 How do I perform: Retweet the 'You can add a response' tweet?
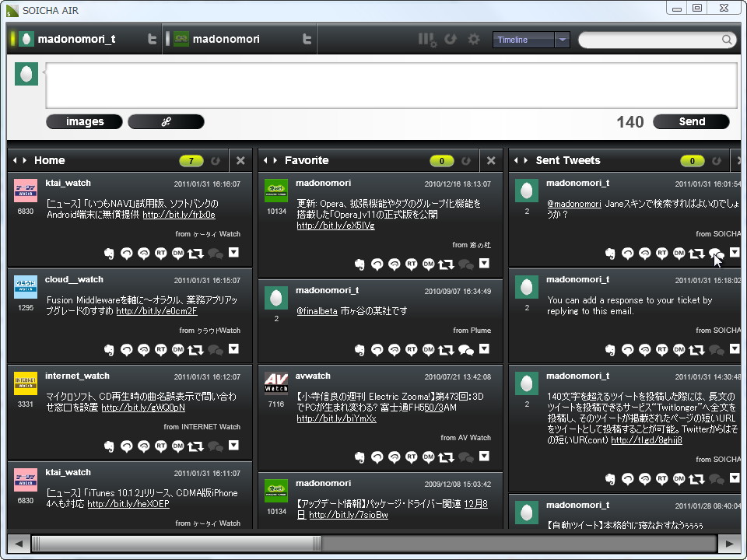click(x=696, y=350)
